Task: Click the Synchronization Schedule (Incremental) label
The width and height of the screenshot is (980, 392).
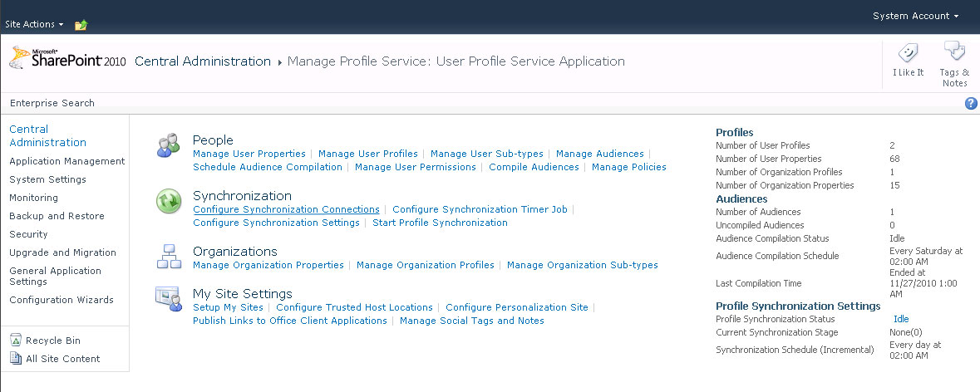Action: click(795, 350)
